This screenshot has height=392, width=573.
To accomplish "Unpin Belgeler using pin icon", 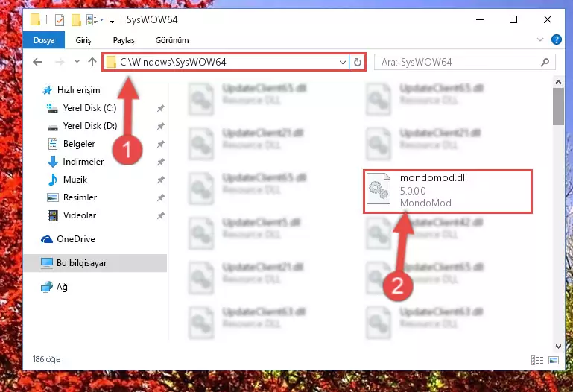I will tap(160, 144).
